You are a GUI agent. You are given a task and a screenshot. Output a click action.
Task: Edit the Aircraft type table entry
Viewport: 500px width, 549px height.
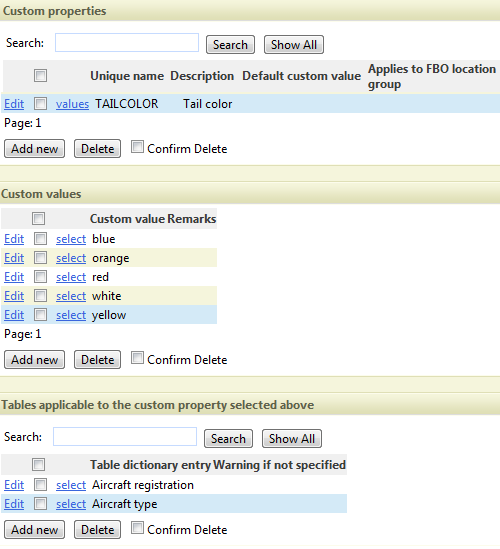14,504
